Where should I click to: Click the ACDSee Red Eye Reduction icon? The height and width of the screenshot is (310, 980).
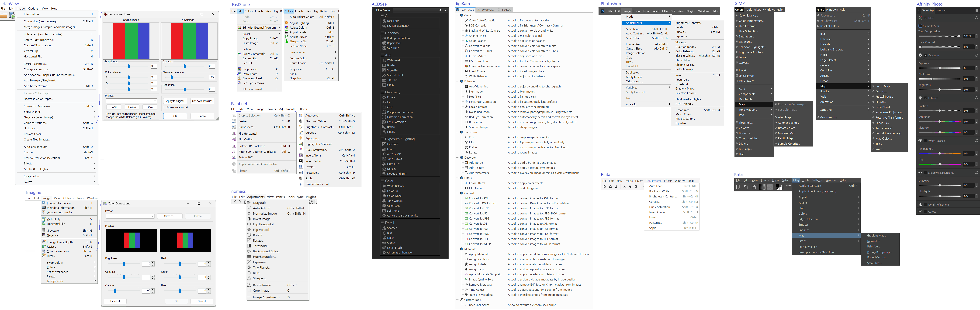coord(384,38)
